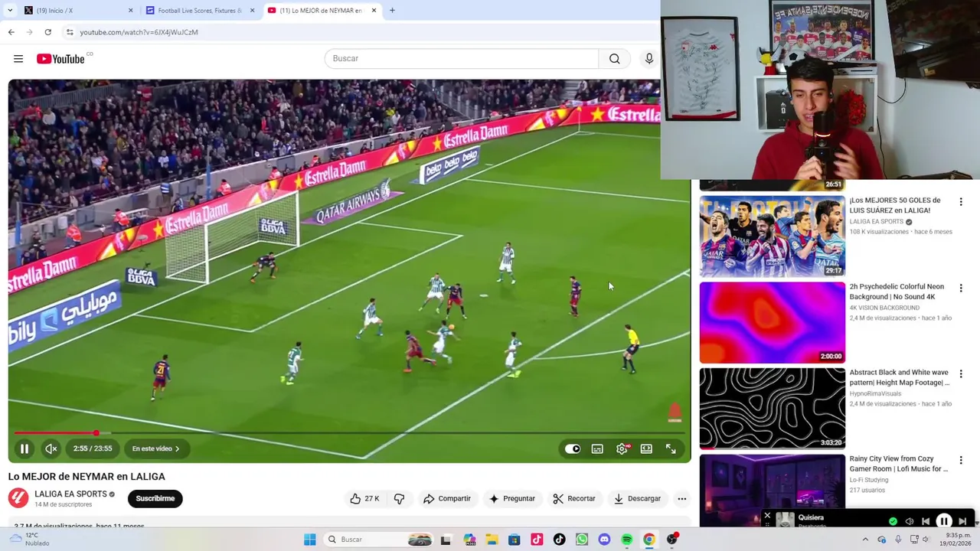
Task: Click the Compartir button
Action: (447, 499)
